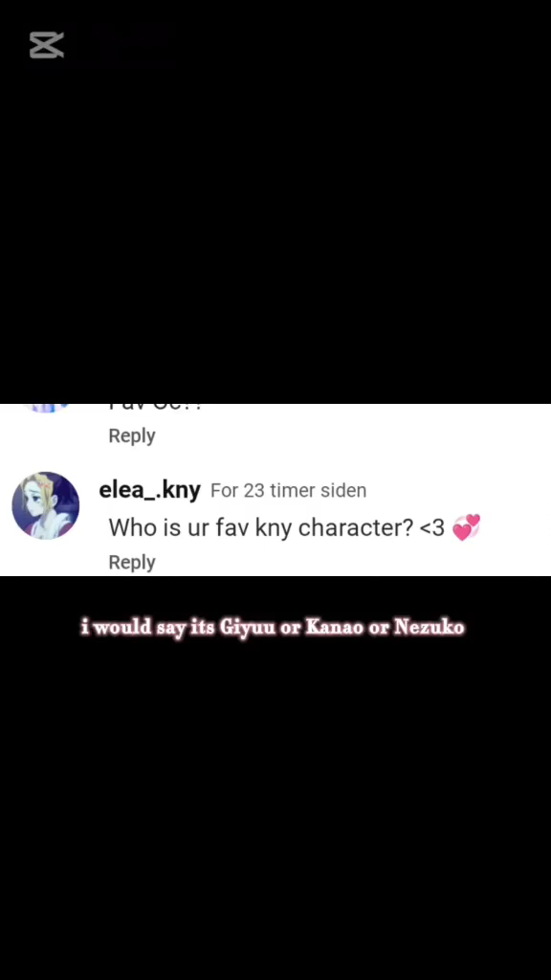
Task: Click the "For 23 timer siden" timestamp
Action: (289, 491)
